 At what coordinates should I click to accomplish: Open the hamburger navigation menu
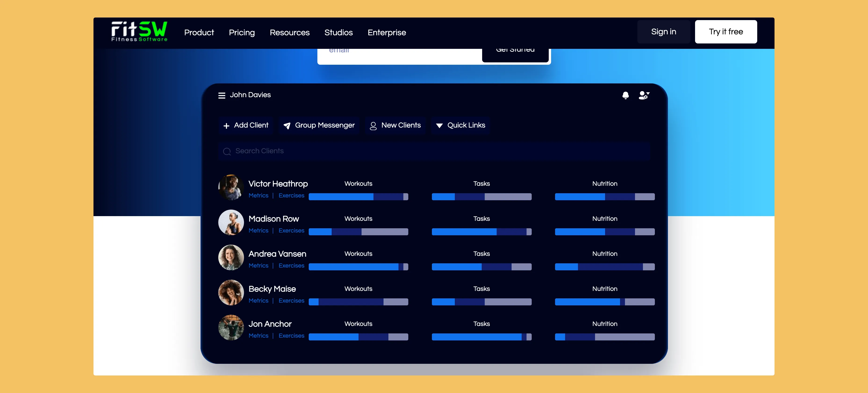[222, 95]
